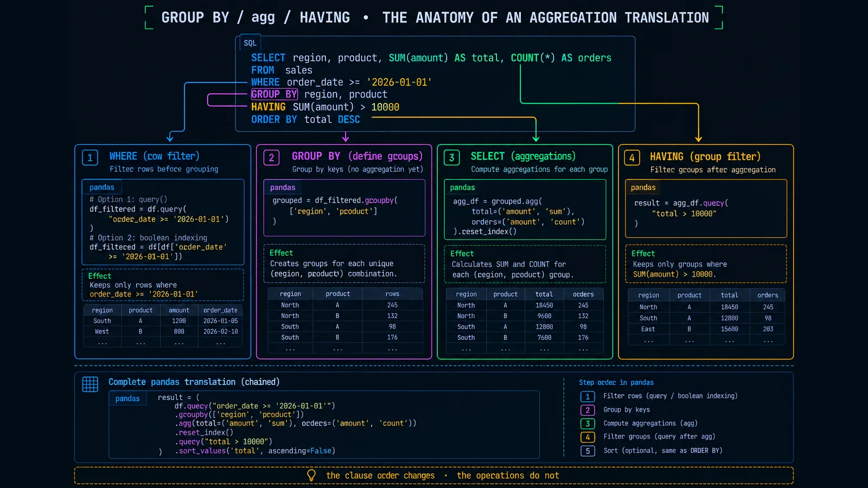Select the SQL tab label on the query box
The height and width of the screenshot is (488, 868).
250,43
